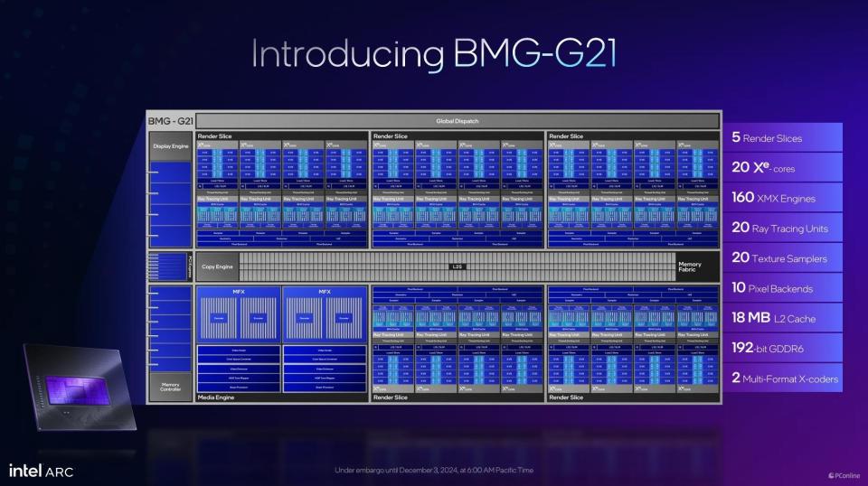Click the Media Engine label

[x=215, y=397]
